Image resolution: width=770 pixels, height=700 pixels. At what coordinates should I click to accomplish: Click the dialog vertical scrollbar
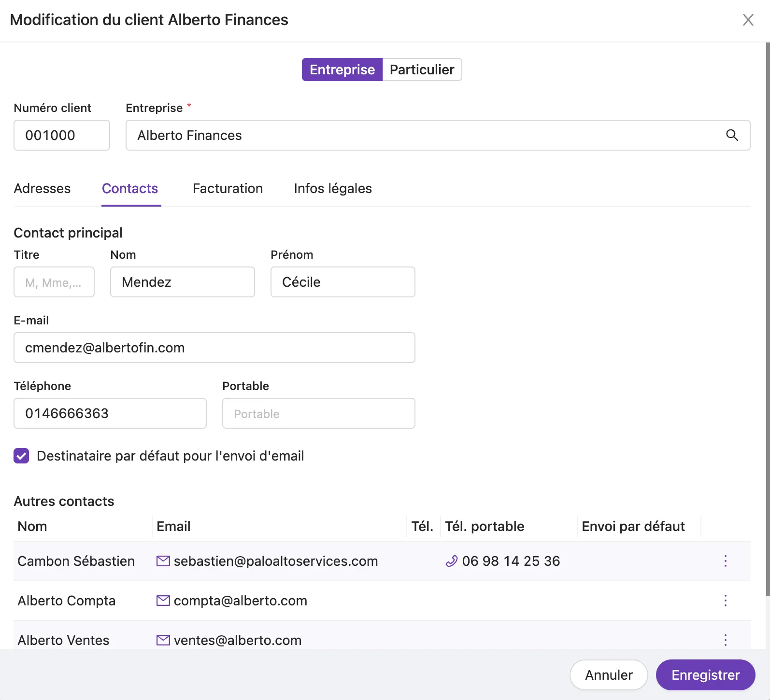[768, 319]
